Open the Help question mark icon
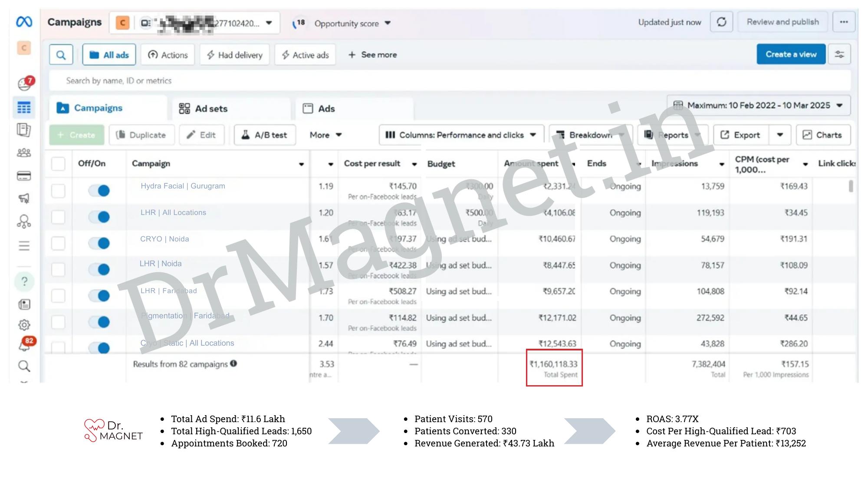This screenshot has width=868, height=489. click(x=24, y=281)
